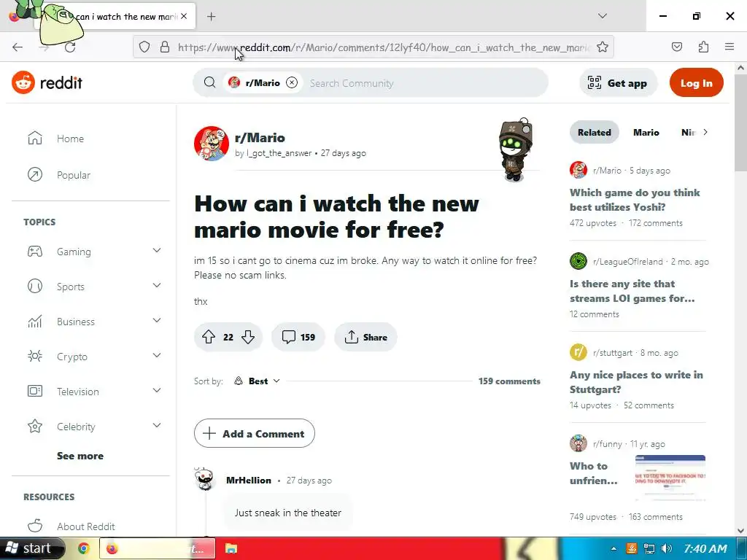The image size is (747, 560).
Task: Click See more under Topics
Action: [80, 456]
